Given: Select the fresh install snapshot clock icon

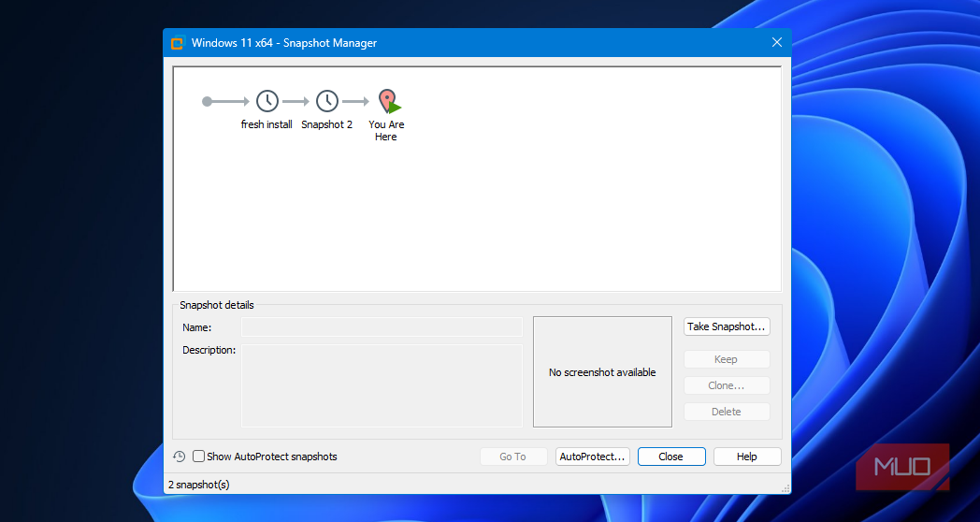Looking at the screenshot, I should tap(267, 101).
